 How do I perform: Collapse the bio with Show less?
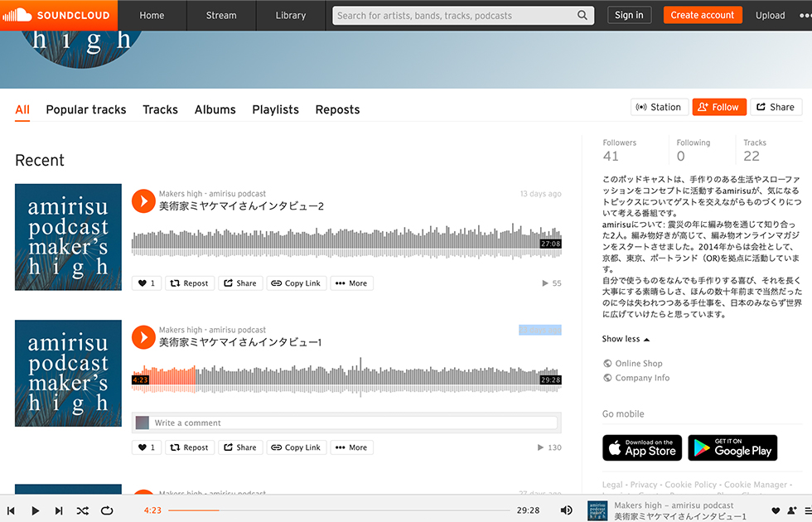[626, 339]
